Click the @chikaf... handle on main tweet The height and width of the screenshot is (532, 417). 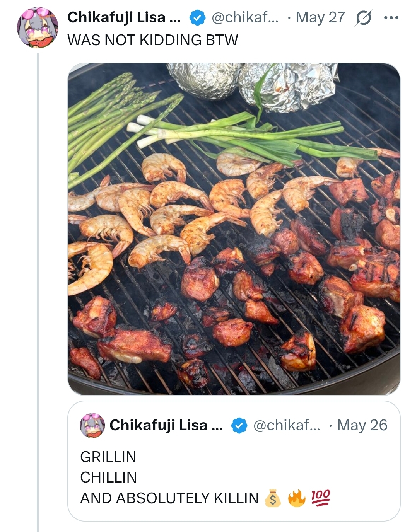point(244,17)
